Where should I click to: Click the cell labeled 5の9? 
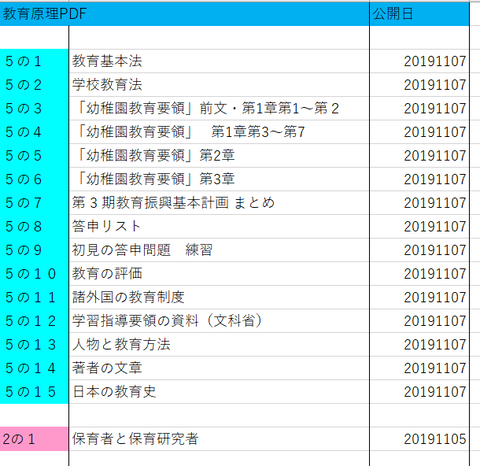34,250
